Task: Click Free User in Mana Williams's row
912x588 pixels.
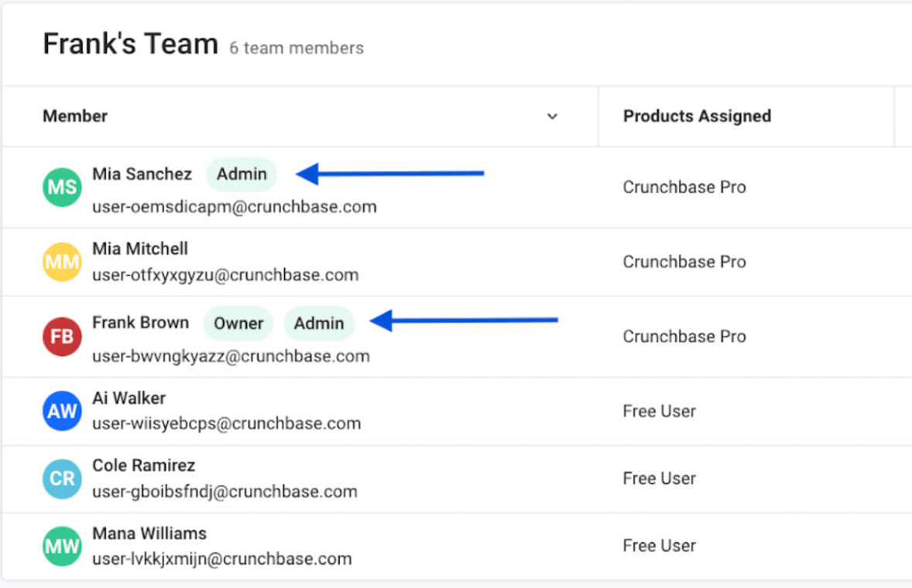Action: [660, 546]
